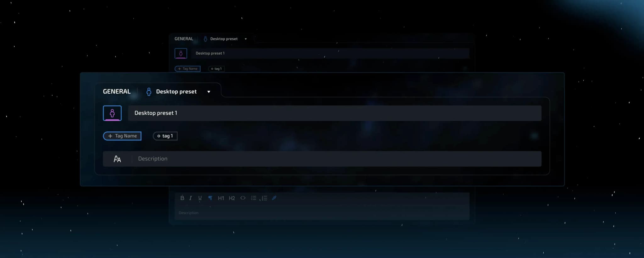
Task: Apply H1 heading style
Action: tap(221, 198)
